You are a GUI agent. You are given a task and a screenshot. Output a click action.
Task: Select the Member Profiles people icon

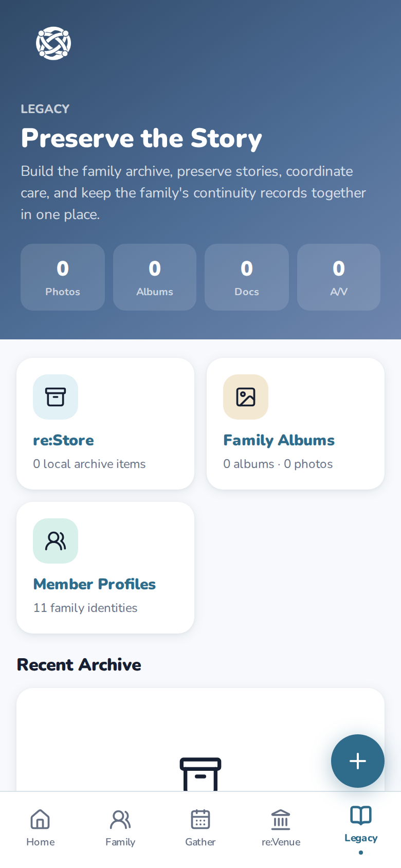tap(56, 541)
